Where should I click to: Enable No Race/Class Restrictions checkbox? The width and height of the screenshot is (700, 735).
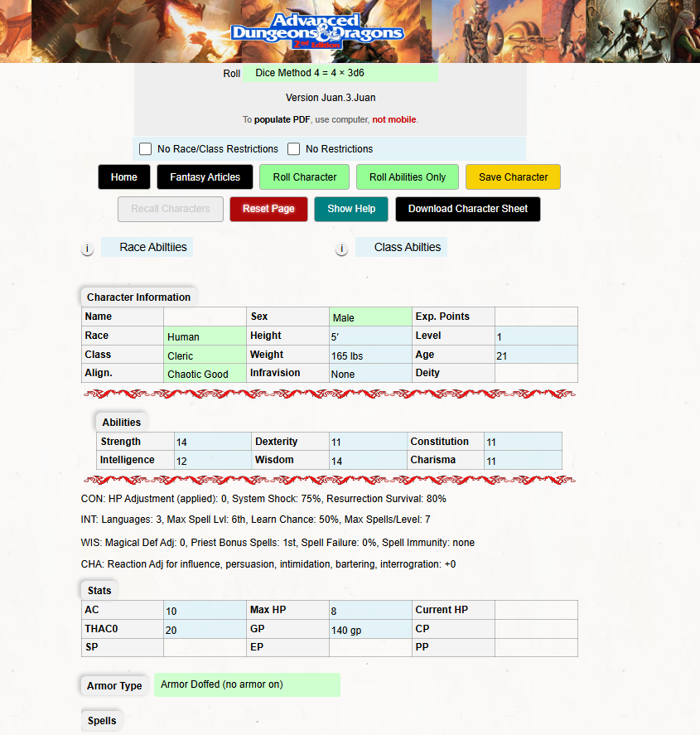click(145, 149)
